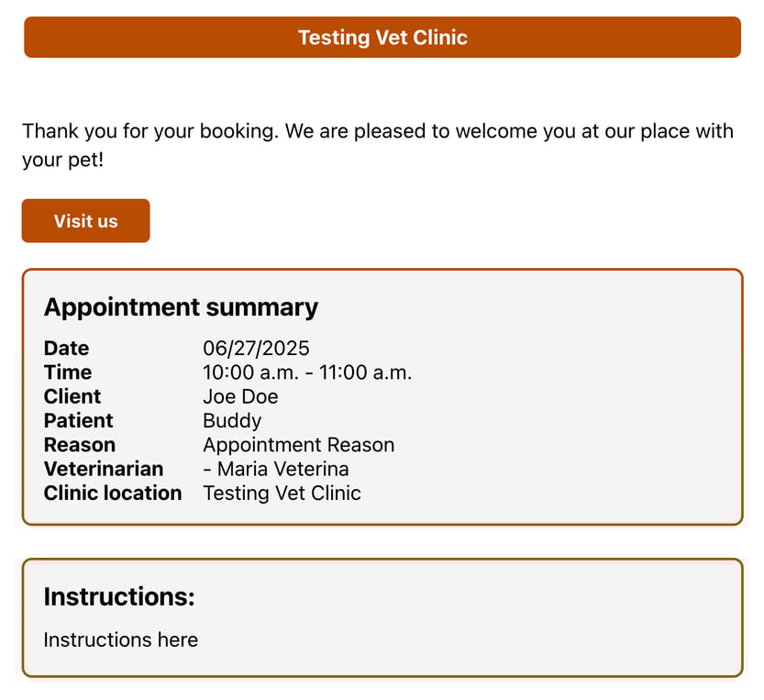The width and height of the screenshot is (764, 700).
Task: Click the Clinic location label
Action: coord(113,493)
